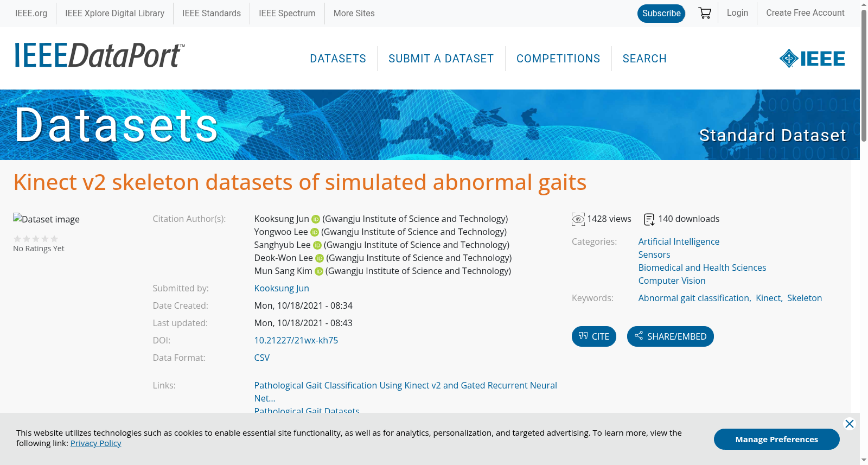Browse Biomedical and Health Sciences category
This screenshot has height=465, width=868.
(703, 268)
